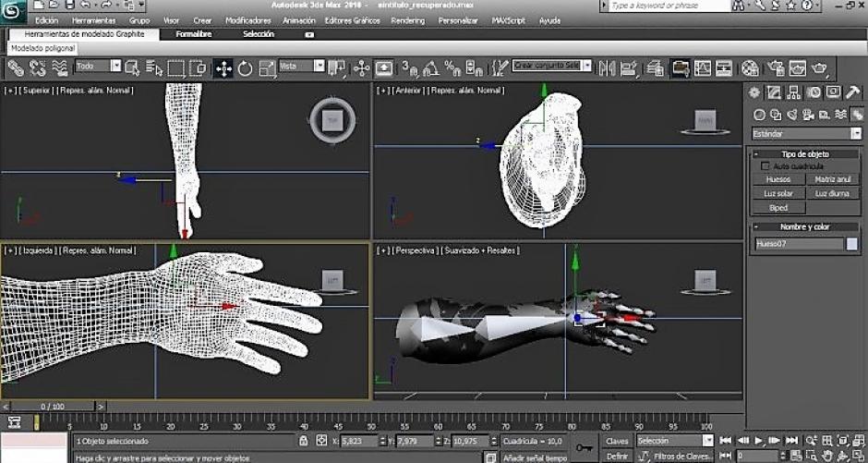Screen dimensions: 868x463
Task: Open the Modificadores menu
Action: [247, 20]
